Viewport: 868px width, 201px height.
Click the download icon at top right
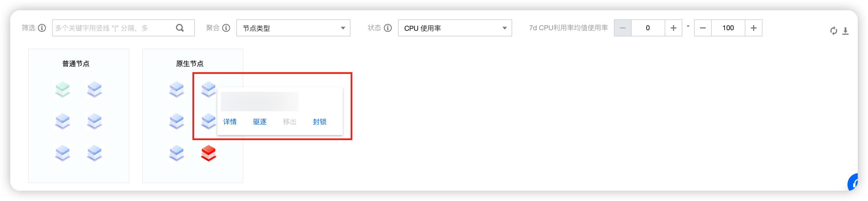click(x=845, y=31)
